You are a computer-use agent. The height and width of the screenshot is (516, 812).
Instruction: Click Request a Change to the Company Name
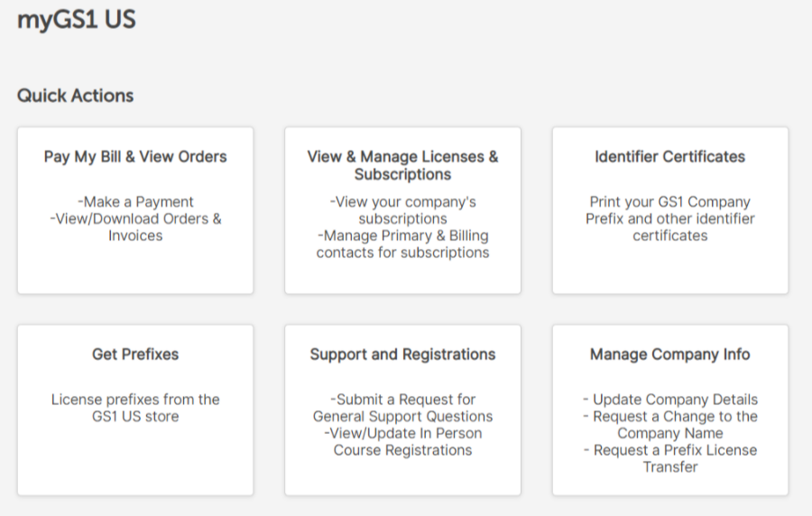(x=670, y=424)
